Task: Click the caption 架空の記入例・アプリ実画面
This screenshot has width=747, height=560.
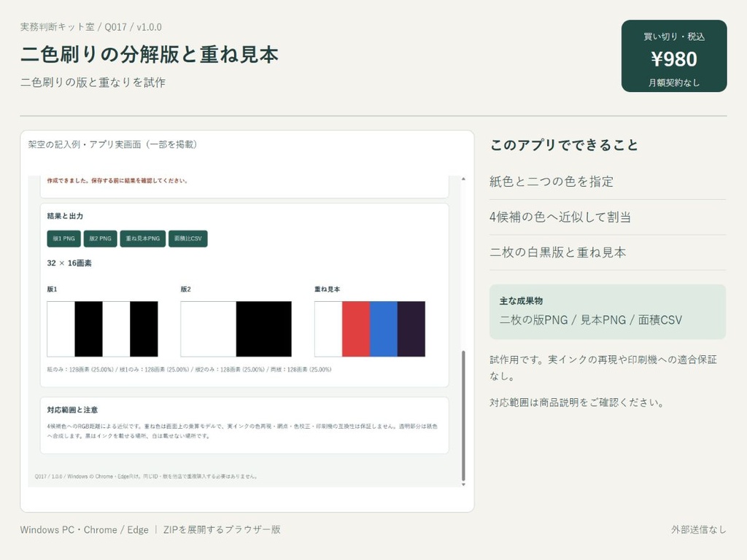Action: (112, 144)
